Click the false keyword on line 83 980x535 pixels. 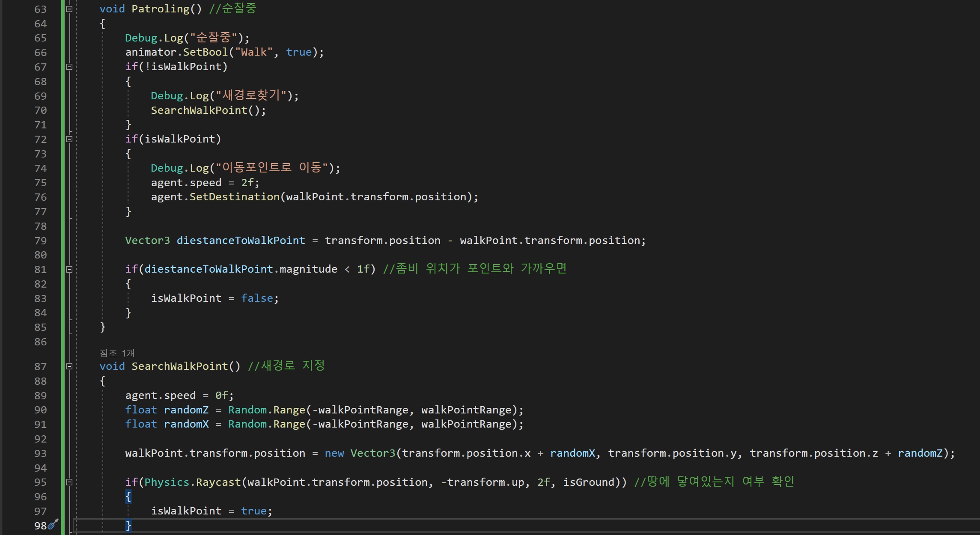click(257, 298)
